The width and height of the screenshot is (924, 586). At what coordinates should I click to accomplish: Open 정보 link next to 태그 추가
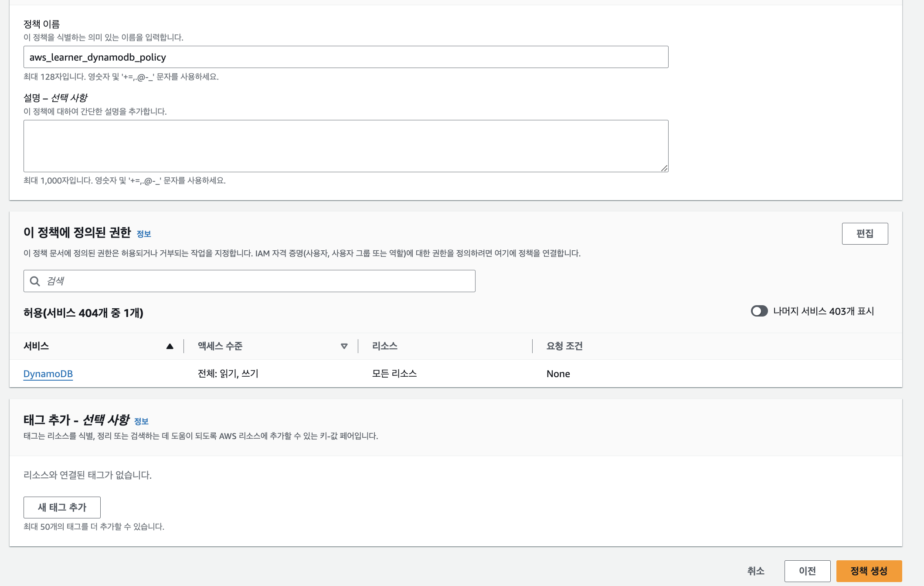coord(141,422)
